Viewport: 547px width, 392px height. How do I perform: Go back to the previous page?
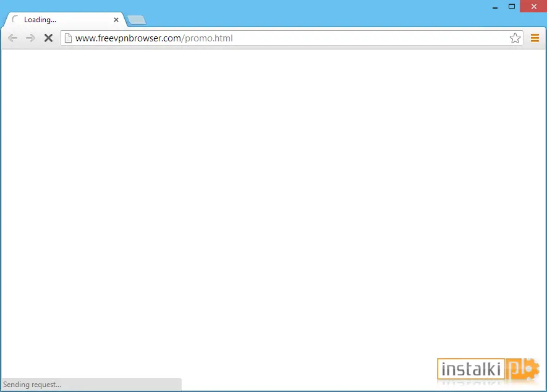coord(12,38)
